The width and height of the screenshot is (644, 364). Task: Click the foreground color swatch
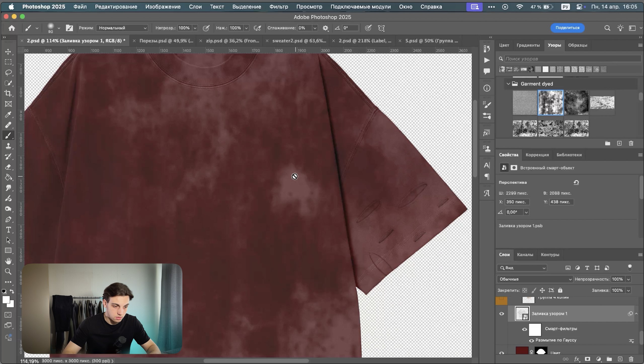pyautogui.click(x=6, y=299)
